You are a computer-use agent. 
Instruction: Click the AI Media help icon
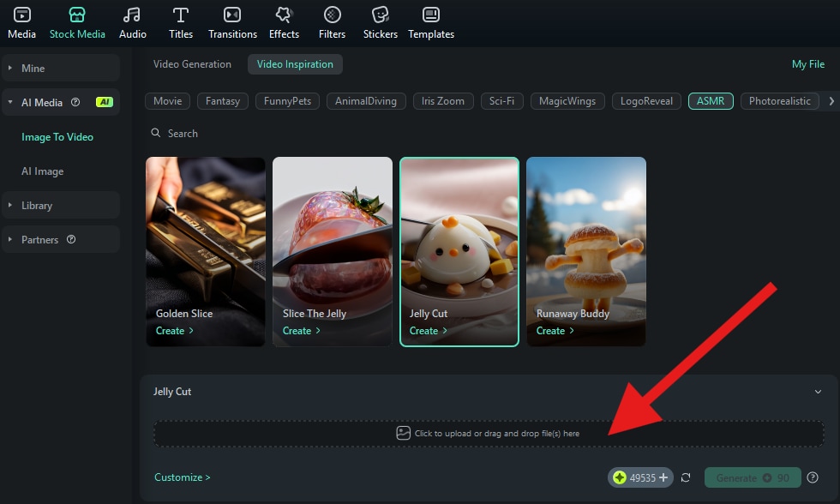[75, 102]
